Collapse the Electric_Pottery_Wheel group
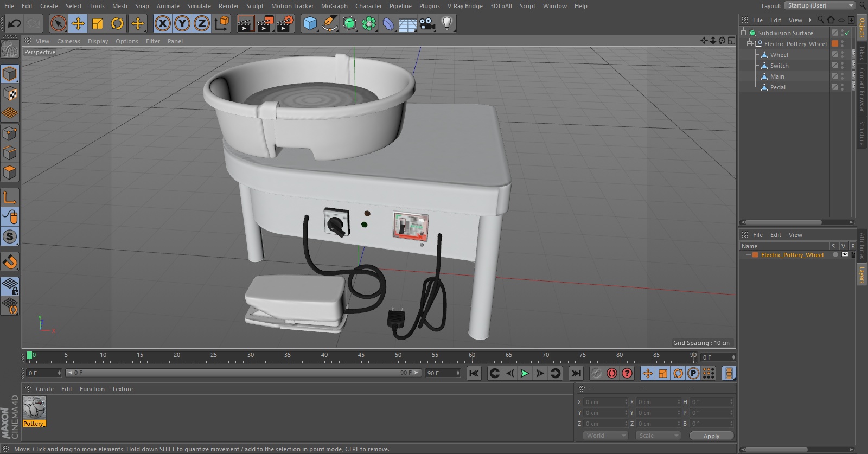868x454 pixels. tap(750, 43)
